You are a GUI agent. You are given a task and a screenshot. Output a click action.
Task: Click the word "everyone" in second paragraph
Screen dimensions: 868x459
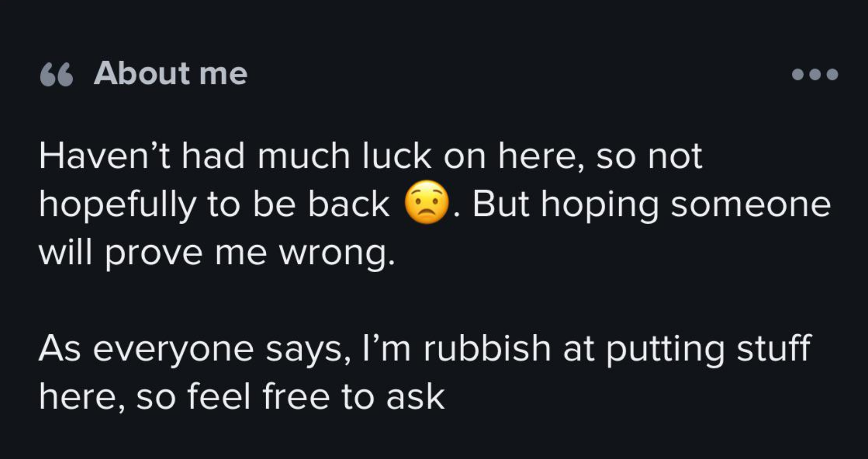click(173, 349)
